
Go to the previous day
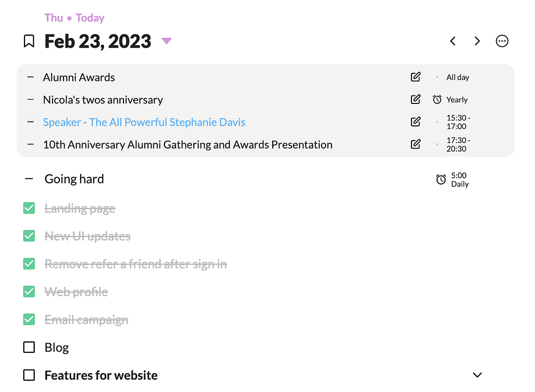453,42
